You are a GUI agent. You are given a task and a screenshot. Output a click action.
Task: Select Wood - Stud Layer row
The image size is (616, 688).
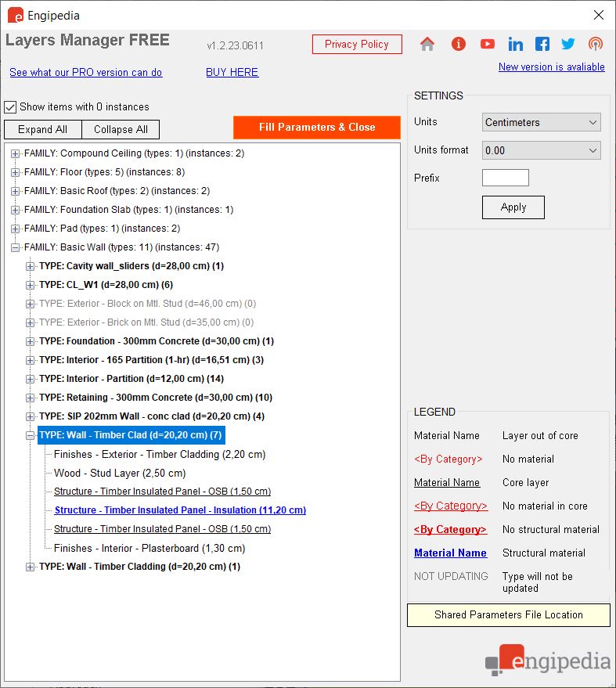(x=120, y=473)
